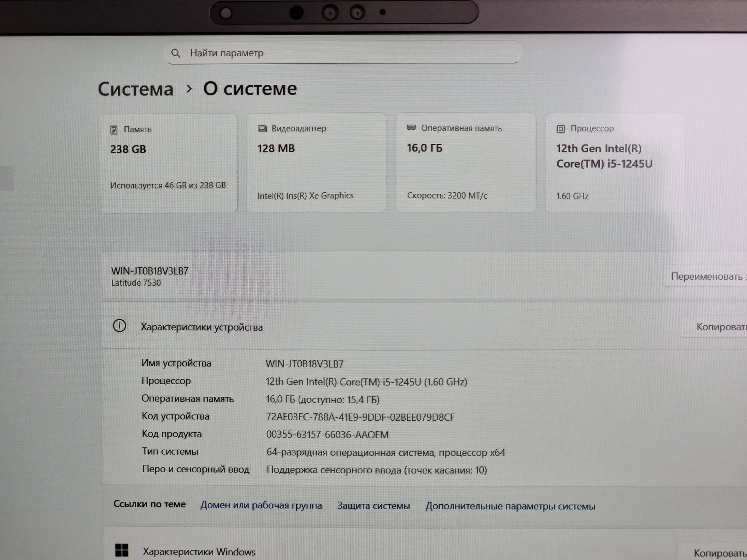
Task: Click the search magnifier icon
Action: click(x=176, y=53)
